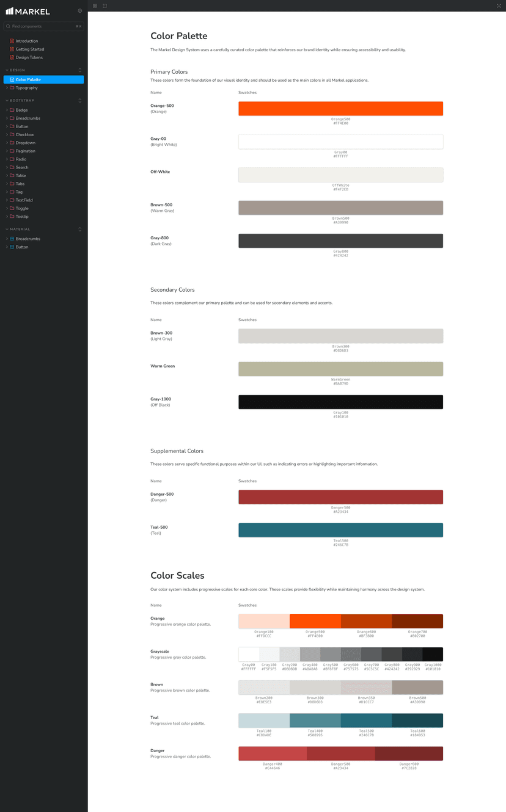Click the Design Tokens document icon
The height and width of the screenshot is (812, 506).
pos(12,57)
